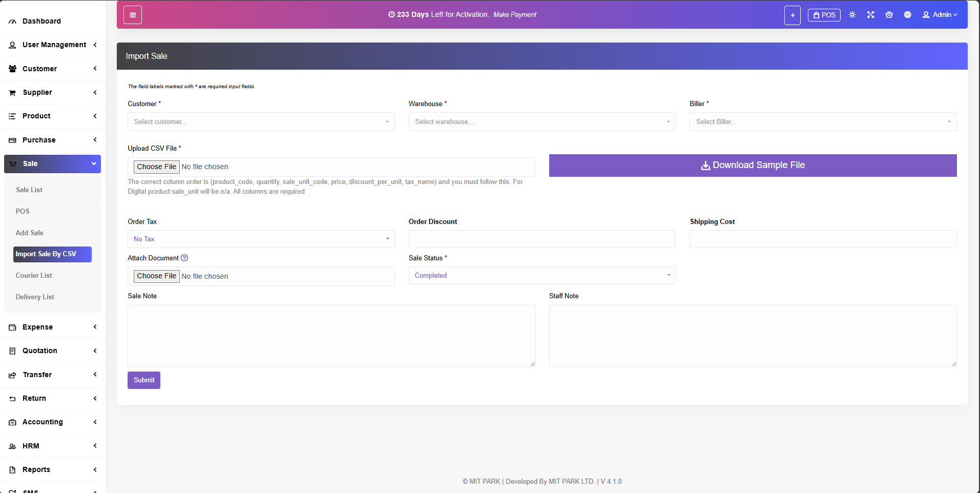Open the language globe icon
Screen dimensions: 980x493
point(907,15)
